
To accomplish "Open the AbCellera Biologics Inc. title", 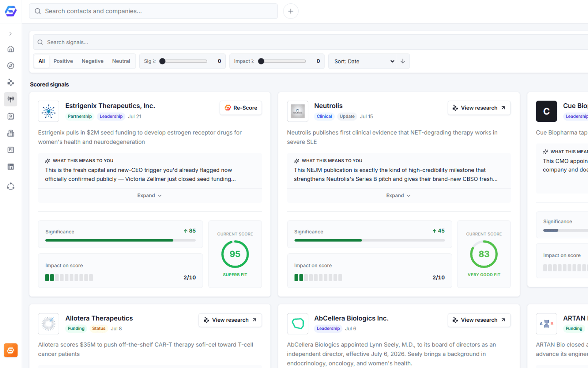I will pos(351,318).
